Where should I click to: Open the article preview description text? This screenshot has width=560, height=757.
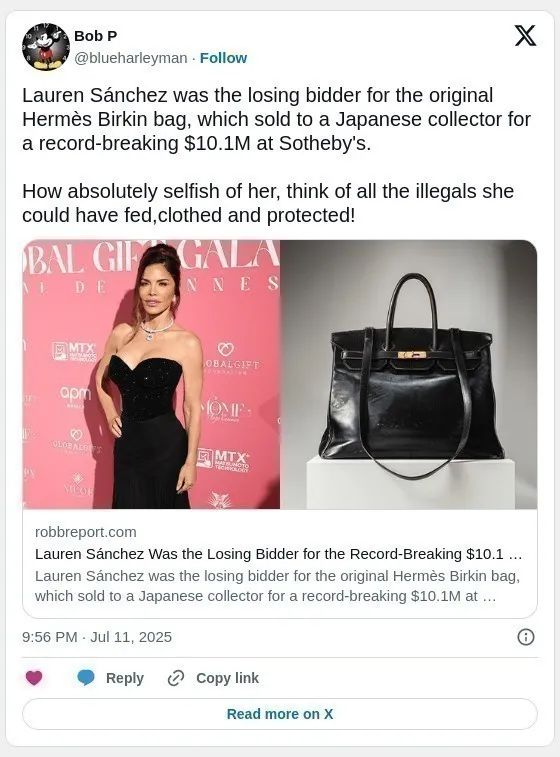[278, 586]
